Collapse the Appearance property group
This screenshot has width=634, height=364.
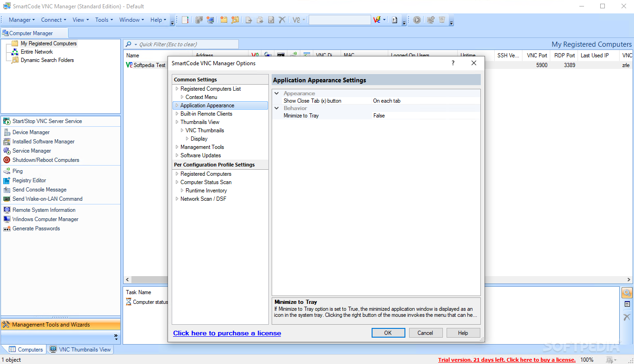coord(277,93)
